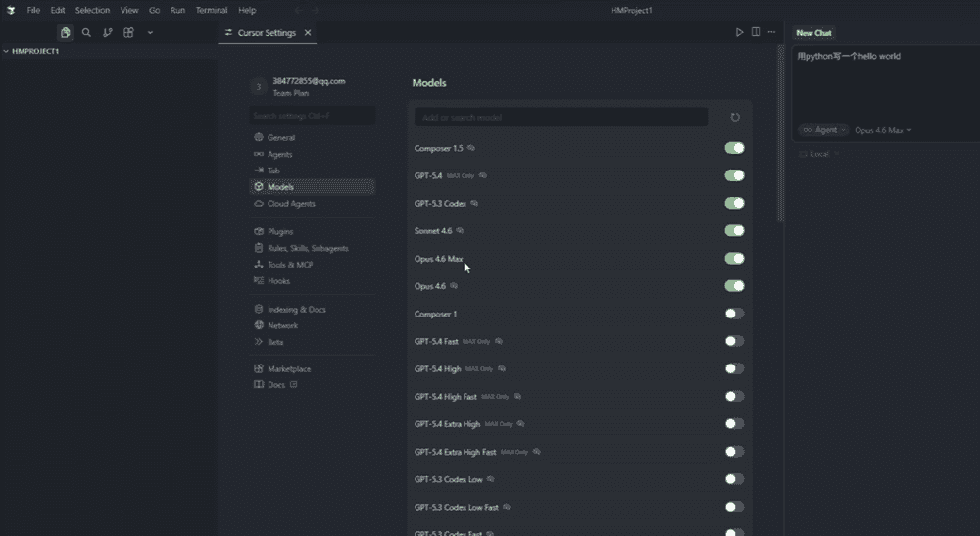
Task: Go to Tools & MCP settings
Action: point(290,265)
